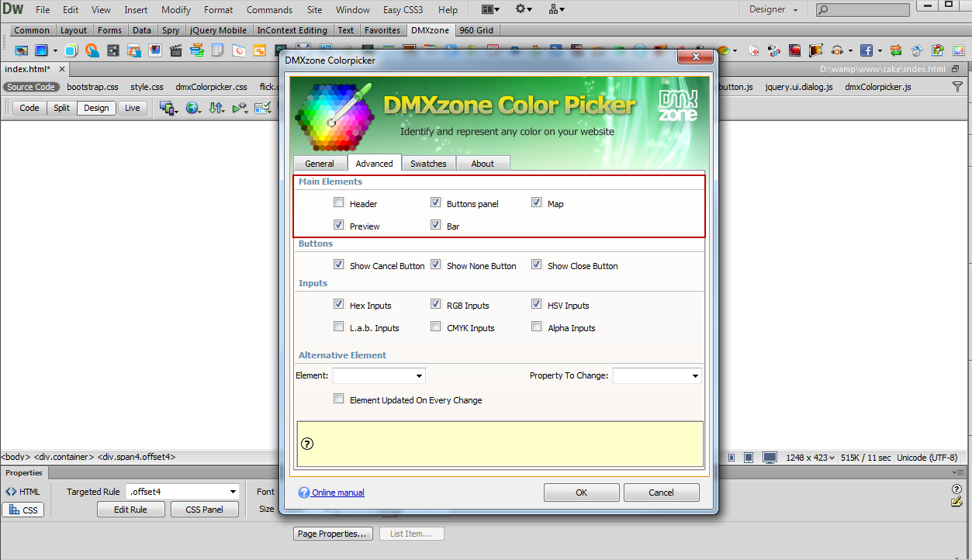
Task: Open the Property To Change dropdown
Action: coord(657,375)
